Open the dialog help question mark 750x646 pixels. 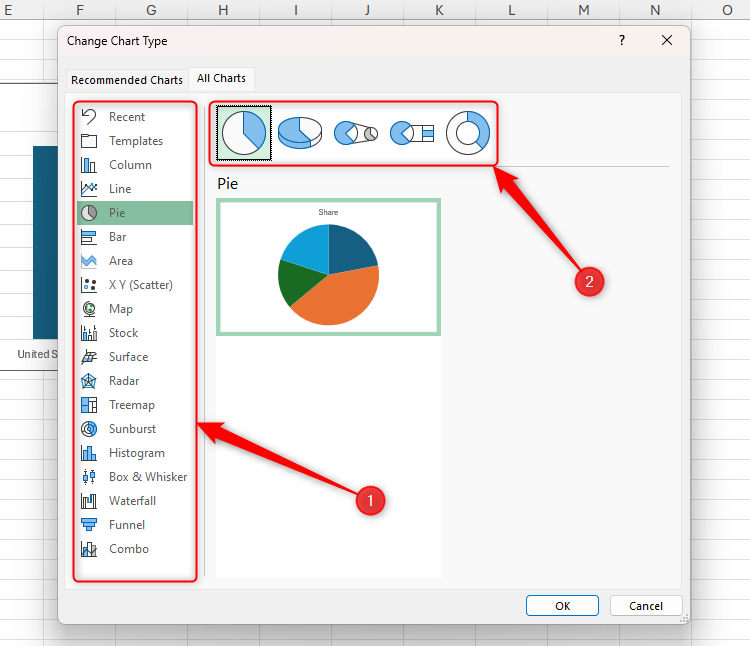pyautogui.click(x=621, y=41)
